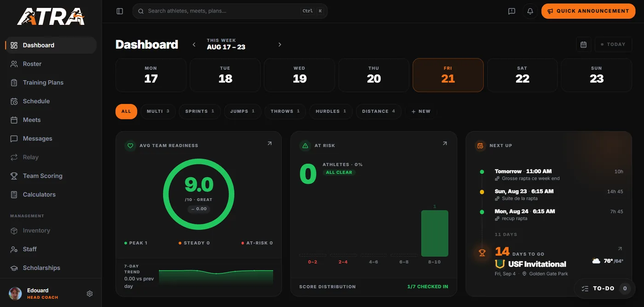Go to previous week chevron
Viewport: 644px width, 307px height.
click(x=194, y=45)
